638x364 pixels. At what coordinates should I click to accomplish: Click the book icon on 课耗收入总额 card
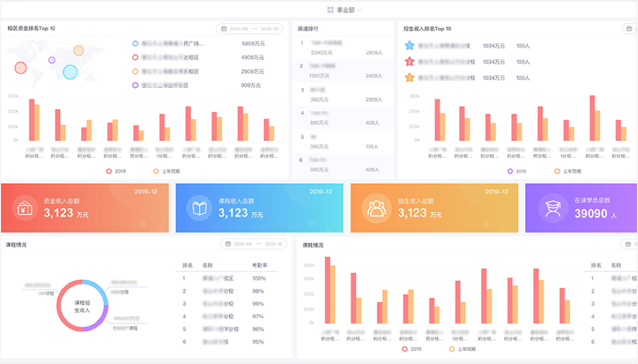tap(200, 208)
